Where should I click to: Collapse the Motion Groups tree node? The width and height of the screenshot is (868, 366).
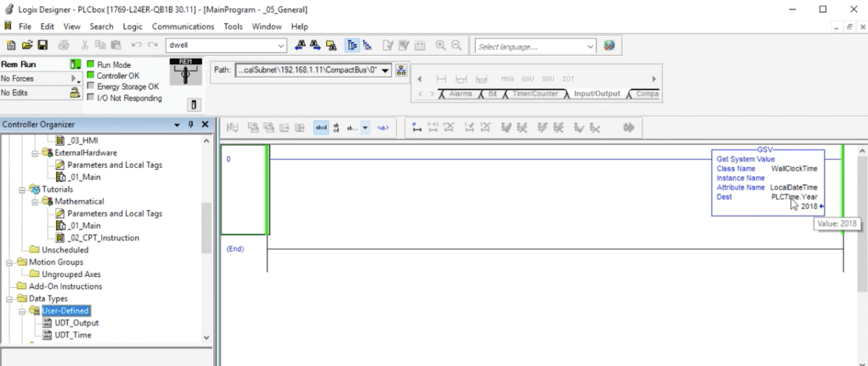tap(10, 263)
